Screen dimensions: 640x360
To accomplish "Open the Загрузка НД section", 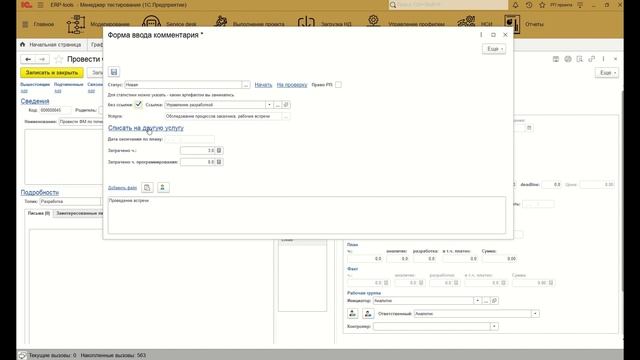I will pos(324,24).
